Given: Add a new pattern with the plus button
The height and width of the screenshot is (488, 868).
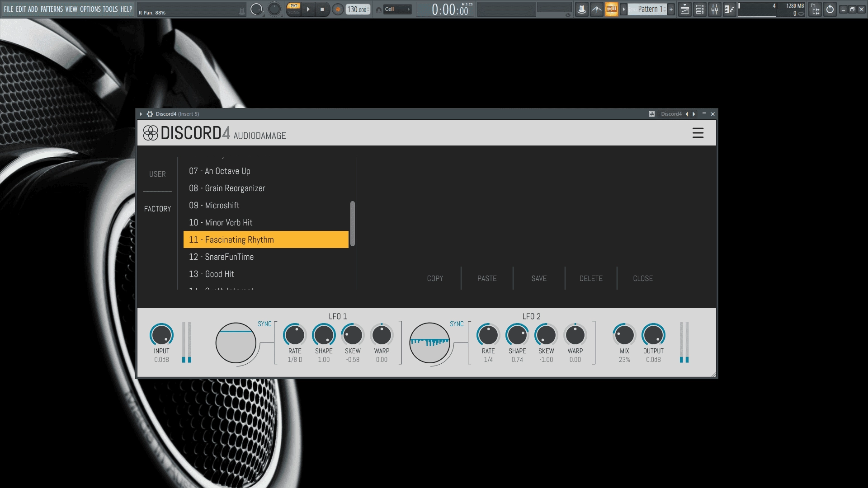Looking at the screenshot, I should [x=671, y=9].
